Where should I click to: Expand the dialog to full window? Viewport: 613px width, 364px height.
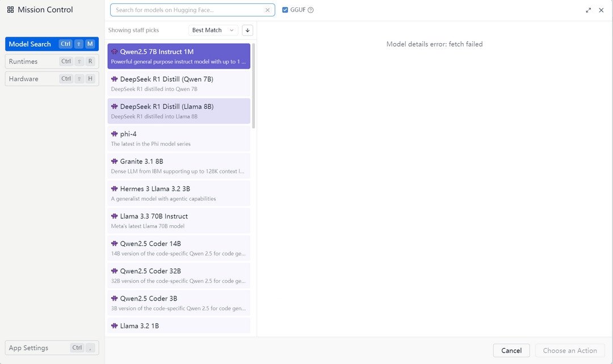pos(589,10)
